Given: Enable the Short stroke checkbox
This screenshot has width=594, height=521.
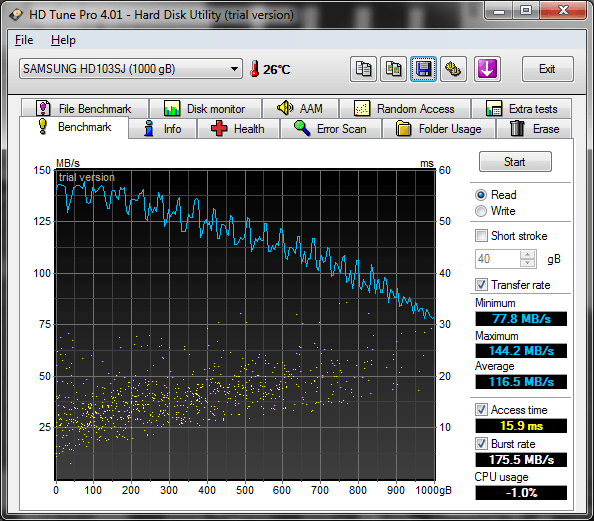Looking at the screenshot, I should point(481,236).
